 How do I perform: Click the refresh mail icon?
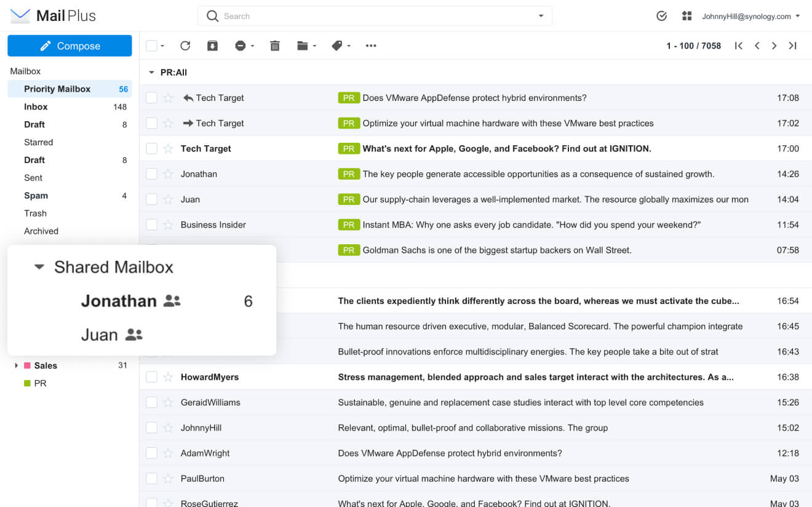click(185, 46)
